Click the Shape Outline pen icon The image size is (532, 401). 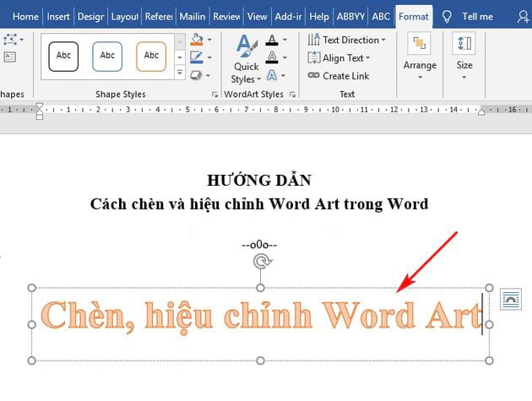[197, 57]
